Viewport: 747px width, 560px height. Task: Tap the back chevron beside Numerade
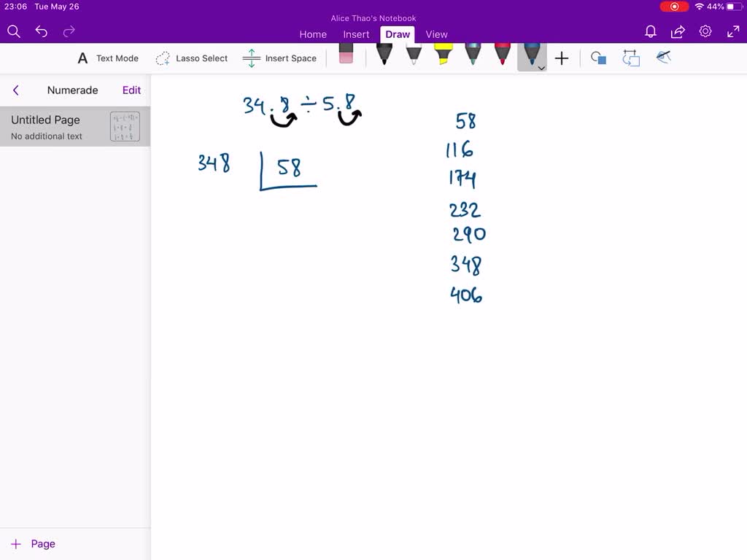pos(15,90)
